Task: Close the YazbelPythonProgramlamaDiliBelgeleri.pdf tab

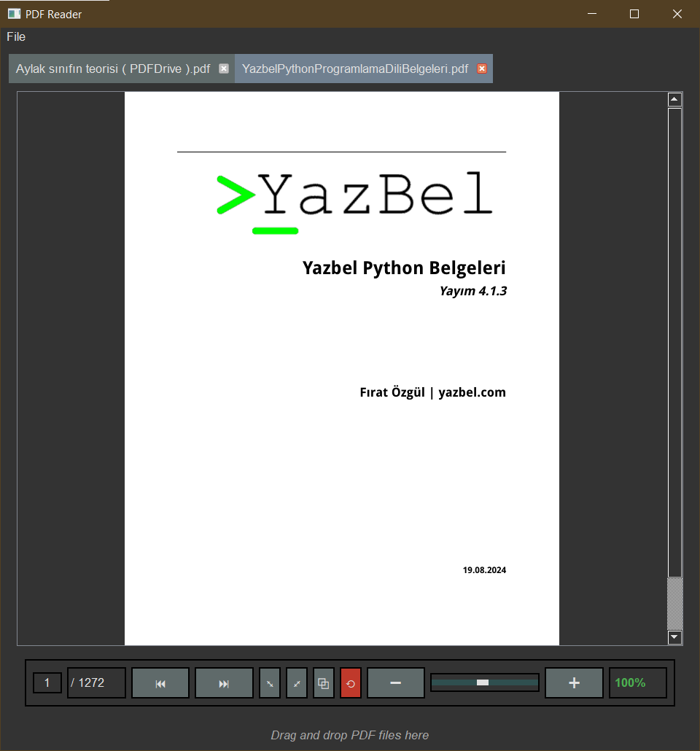Action: [x=482, y=69]
